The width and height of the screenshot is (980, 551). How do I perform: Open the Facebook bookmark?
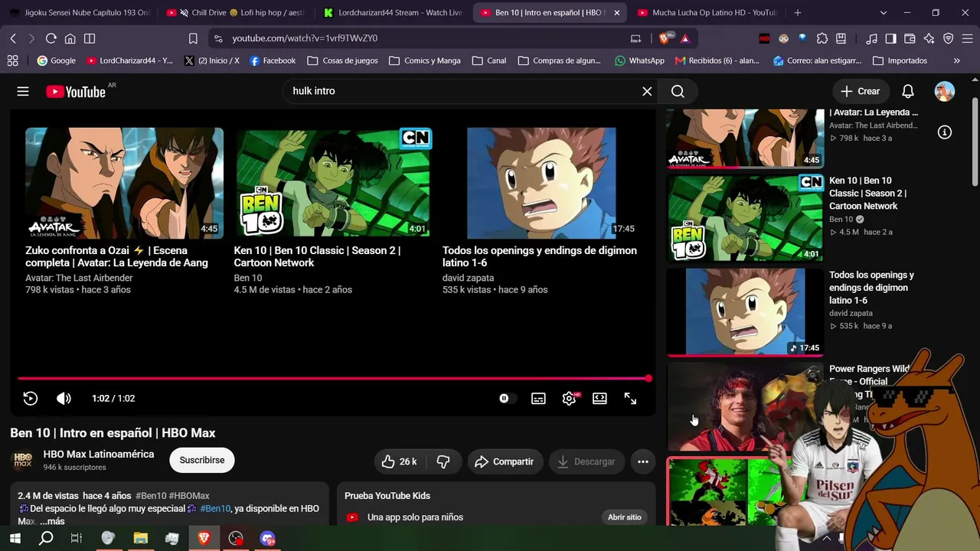point(273,60)
